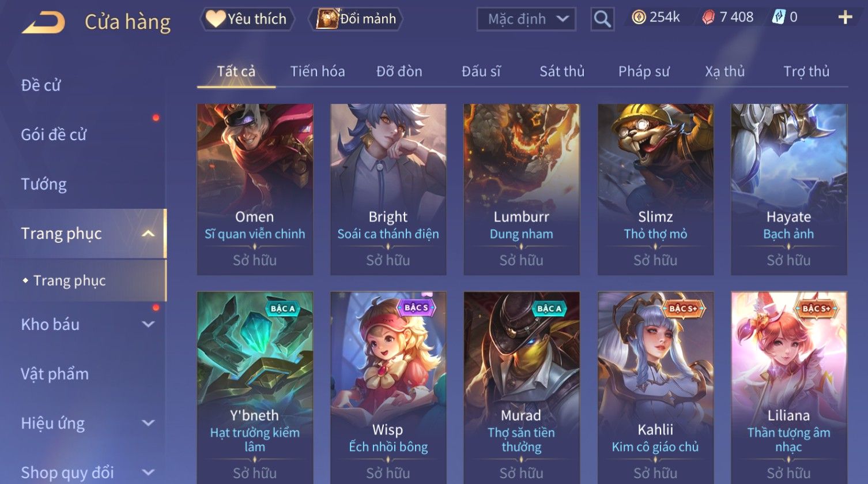Screen dimensions: 868x484
Task: Tap the gold coin balance icon
Action: [639, 17]
